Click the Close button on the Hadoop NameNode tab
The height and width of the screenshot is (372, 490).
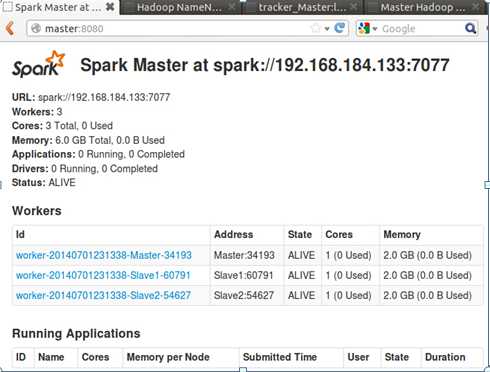(232, 6)
